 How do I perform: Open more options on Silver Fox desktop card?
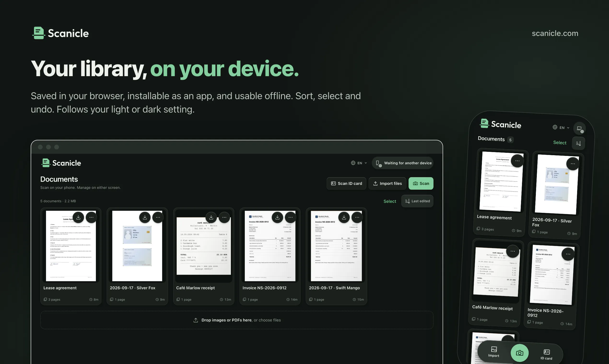pos(158,217)
